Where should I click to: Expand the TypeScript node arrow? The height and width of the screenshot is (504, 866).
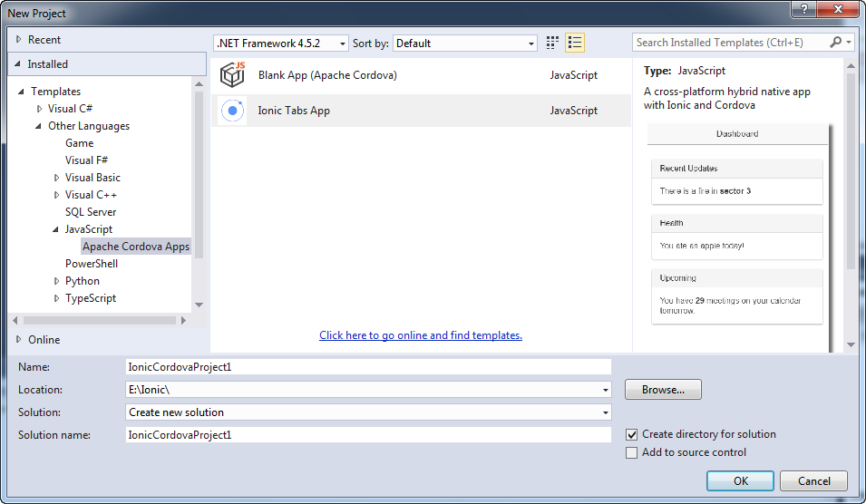(56, 298)
